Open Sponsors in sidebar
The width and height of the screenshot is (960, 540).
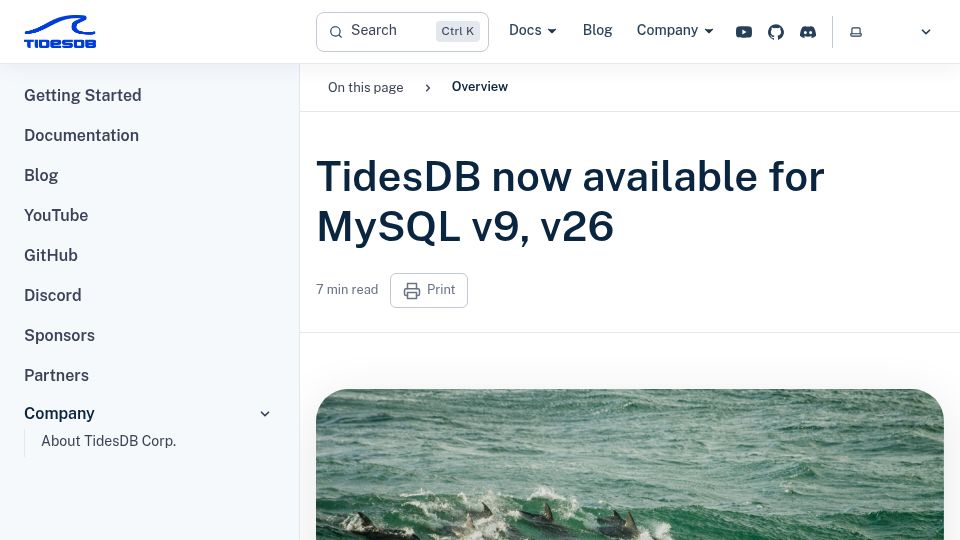59,336
